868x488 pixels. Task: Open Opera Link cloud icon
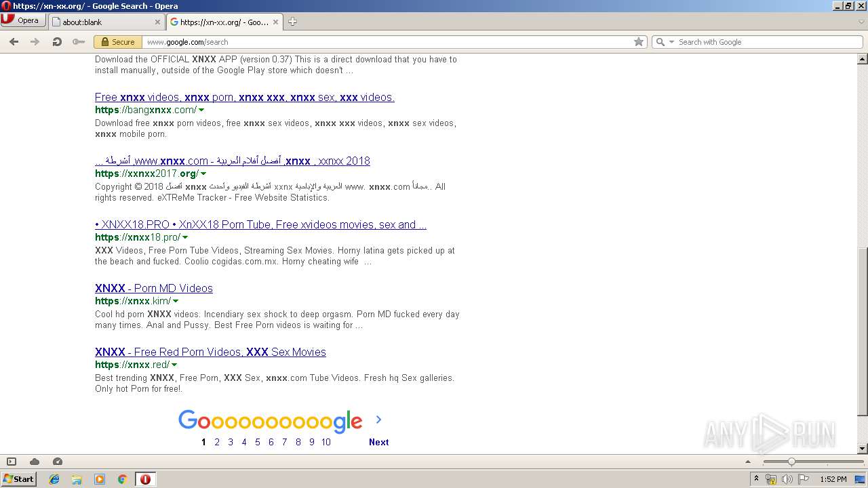35,462
